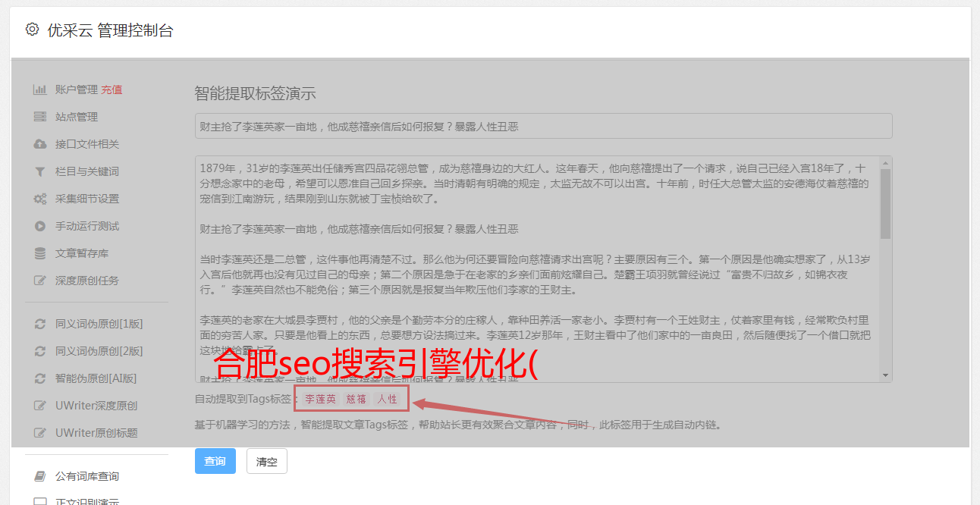This screenshot has width=980, height=505.
Task: Click the gears icon for 采集细节设置
Action: click(40, 199)
